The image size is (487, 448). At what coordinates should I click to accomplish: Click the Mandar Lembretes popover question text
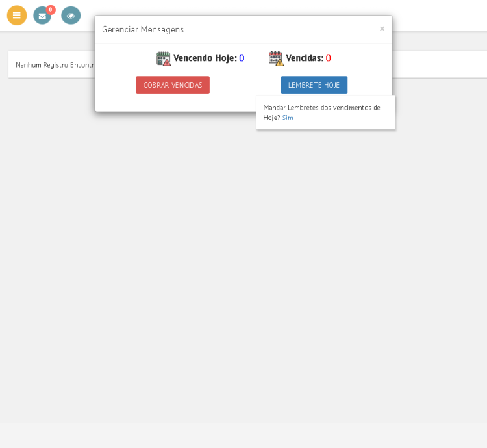[x=321, y=108]
